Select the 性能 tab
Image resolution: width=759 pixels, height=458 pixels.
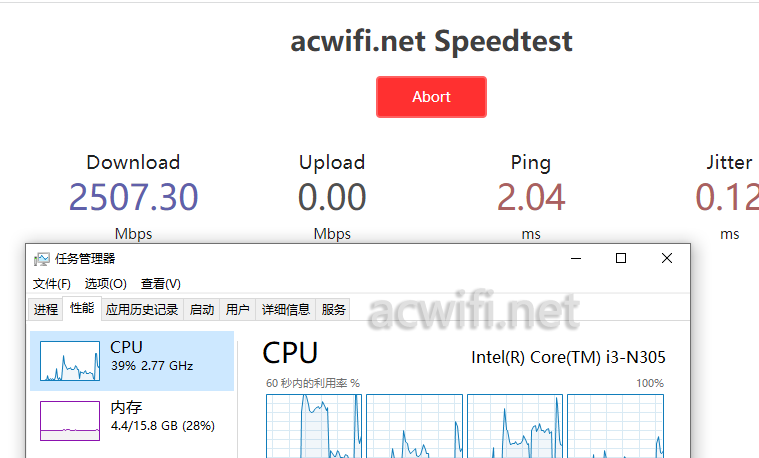(x=82, y=308)
